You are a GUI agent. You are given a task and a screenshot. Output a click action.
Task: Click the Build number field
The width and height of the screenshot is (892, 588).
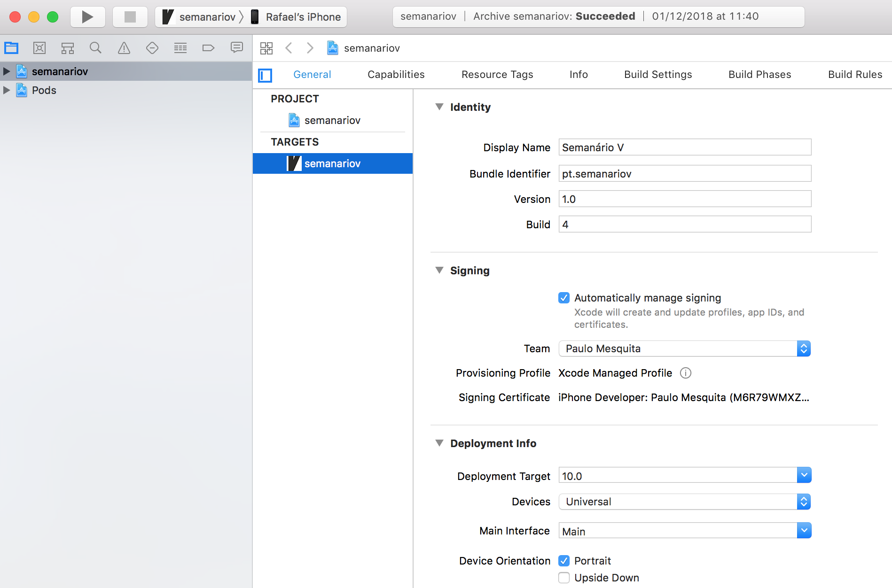tap(685, 224)
